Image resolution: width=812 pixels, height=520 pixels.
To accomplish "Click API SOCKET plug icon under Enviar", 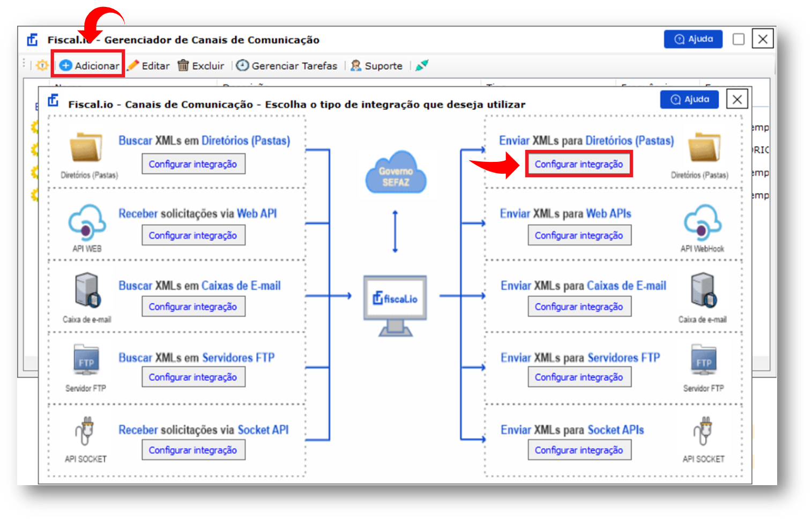I will [x=703, y=432].
